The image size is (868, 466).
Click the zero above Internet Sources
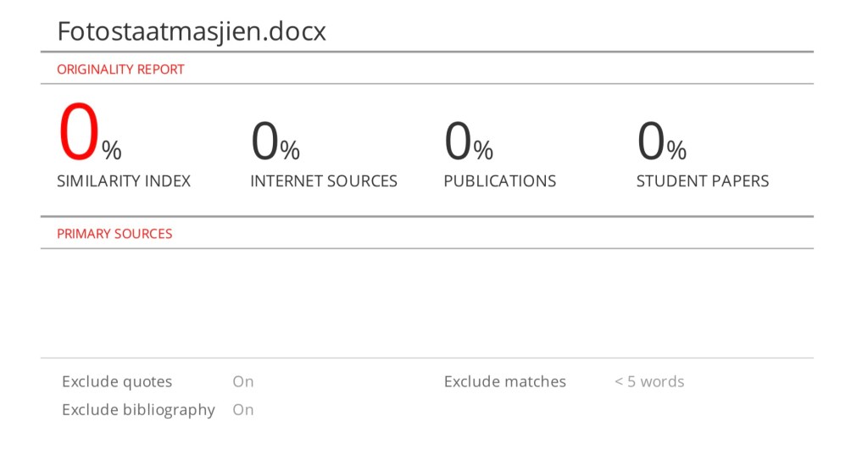point(264,141)
